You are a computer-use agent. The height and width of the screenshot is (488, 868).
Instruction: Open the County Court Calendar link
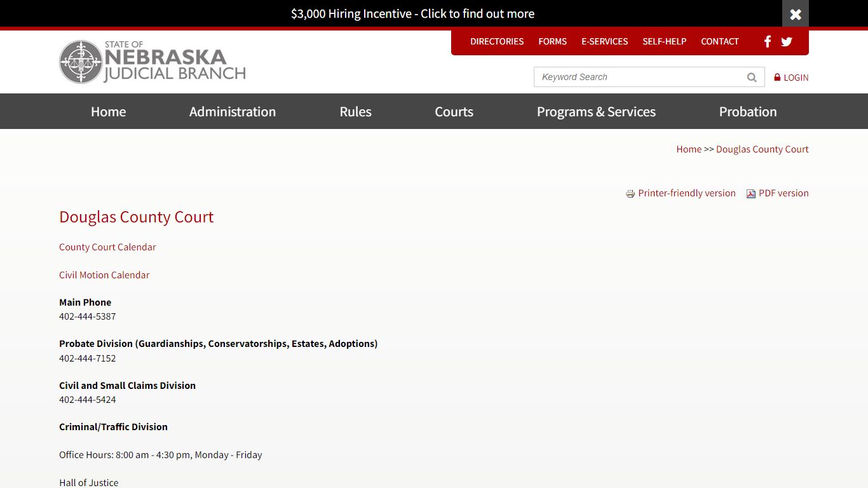(x=107, y=247)
